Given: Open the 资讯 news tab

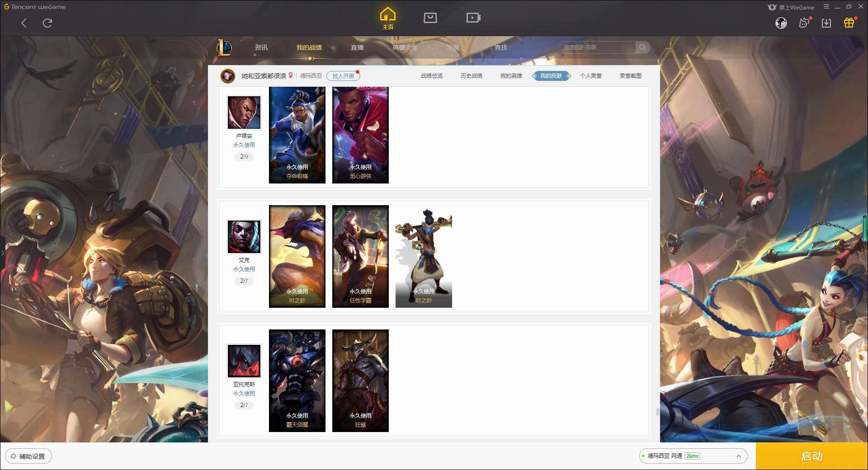Looking at the screenshot, I should [x=261, y=47].
